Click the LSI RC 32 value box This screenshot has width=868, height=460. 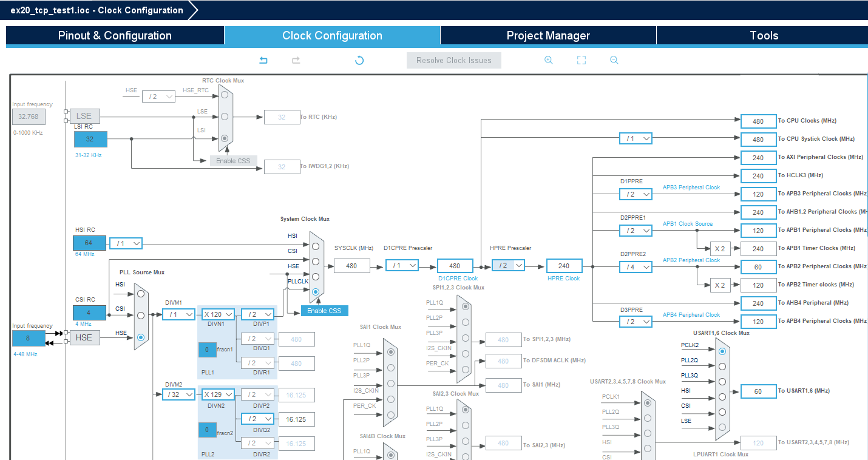(90, 139)
